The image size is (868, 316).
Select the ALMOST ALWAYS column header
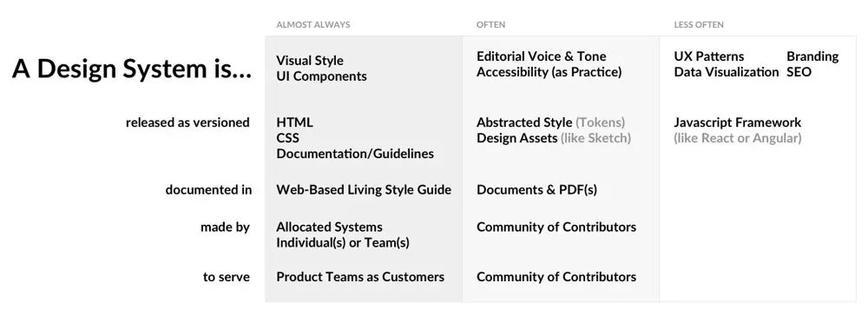click(313, 24)
